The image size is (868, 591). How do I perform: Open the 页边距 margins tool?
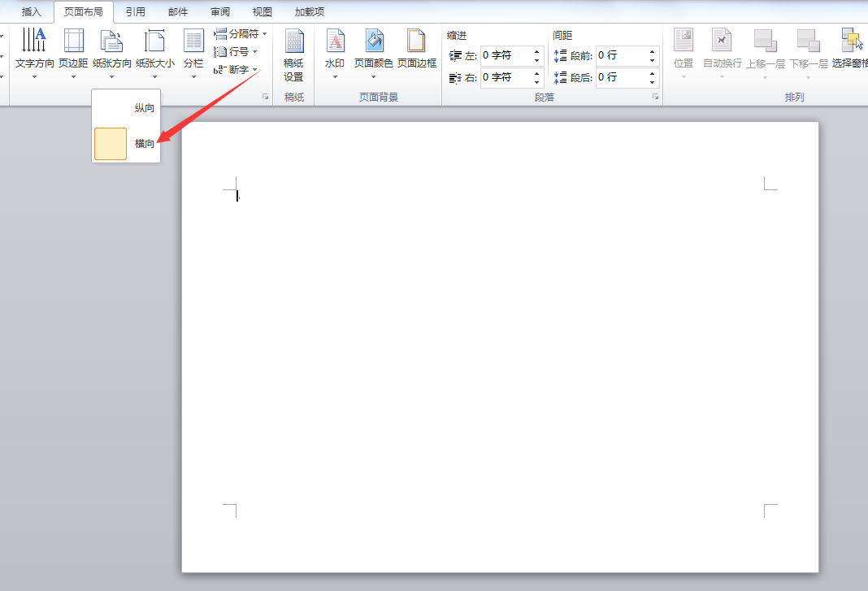(73, 54)
